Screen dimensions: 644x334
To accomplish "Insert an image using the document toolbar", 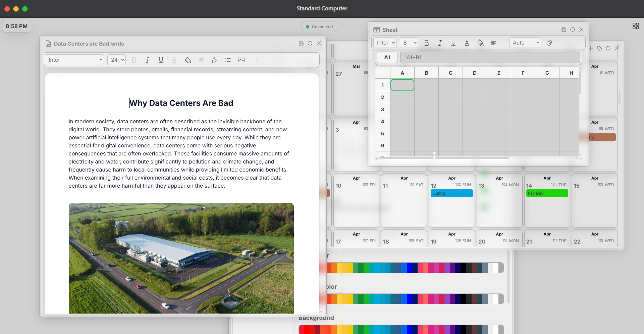I will (x=241, y=60).
